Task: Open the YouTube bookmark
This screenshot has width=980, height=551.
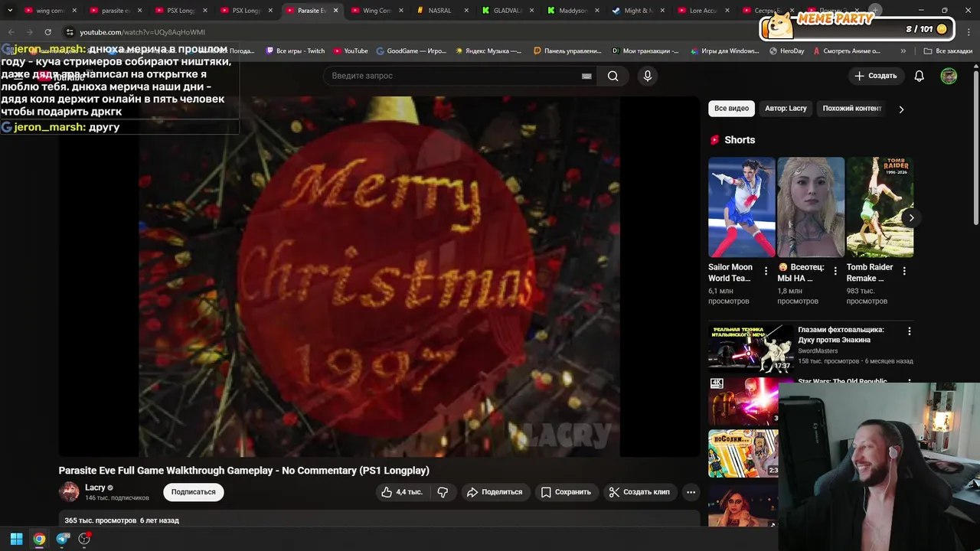Action: click(x=351, y=51)
